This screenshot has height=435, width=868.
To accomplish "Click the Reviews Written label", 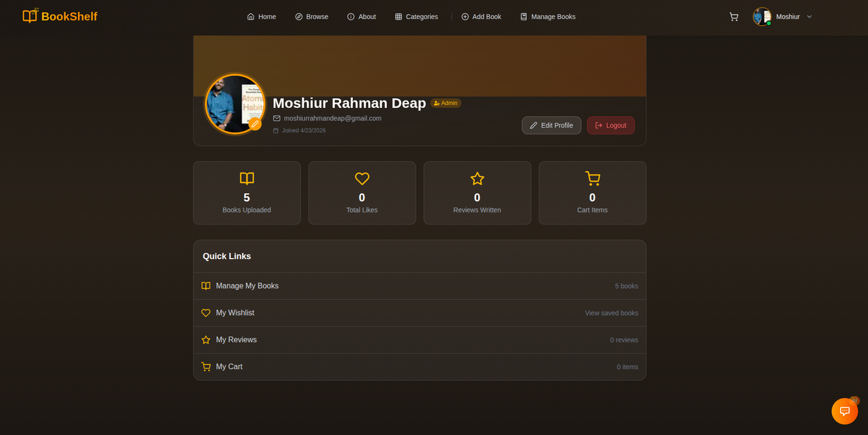I will [477, 210].
